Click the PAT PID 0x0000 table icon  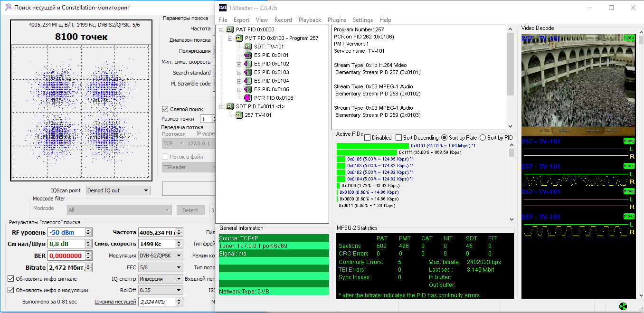[x=230, y=29]
